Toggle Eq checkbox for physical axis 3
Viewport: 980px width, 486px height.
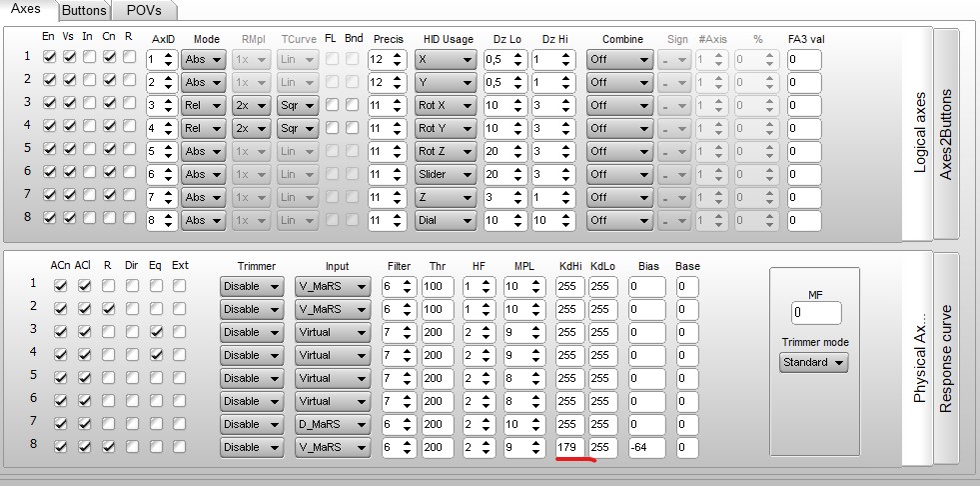coord(156,332)
